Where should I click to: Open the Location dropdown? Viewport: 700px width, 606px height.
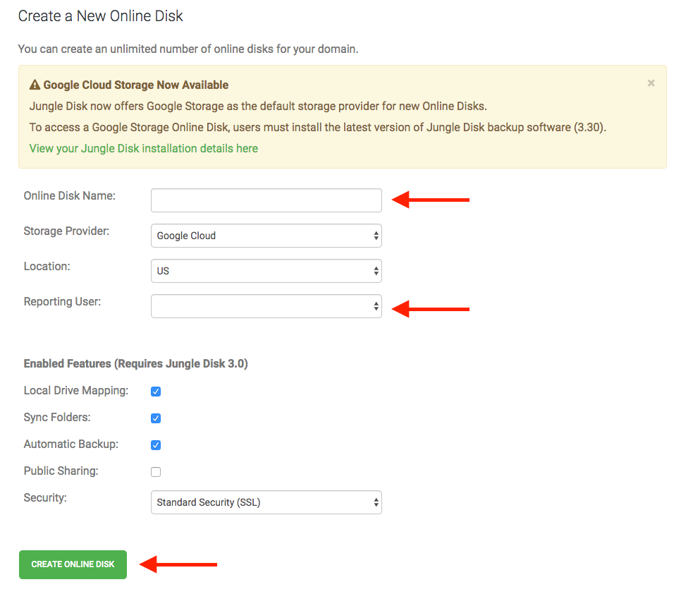click(266, 271)
